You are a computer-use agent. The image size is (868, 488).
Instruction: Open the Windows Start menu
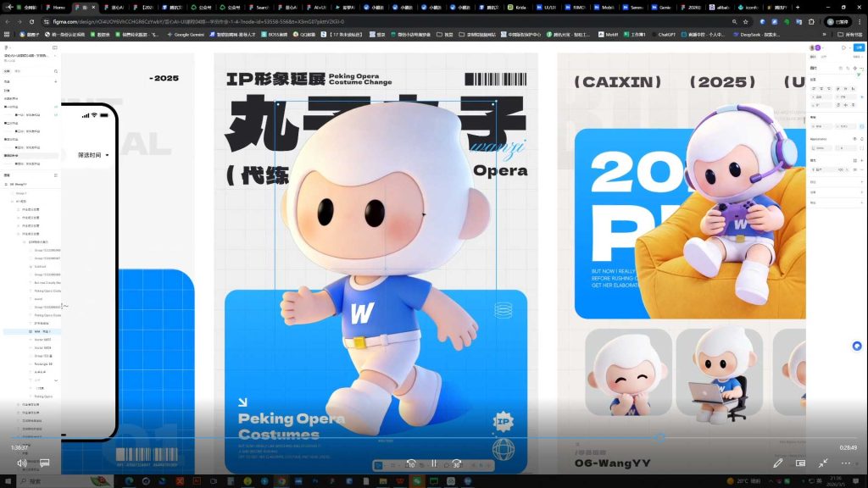tap(7, 481)
